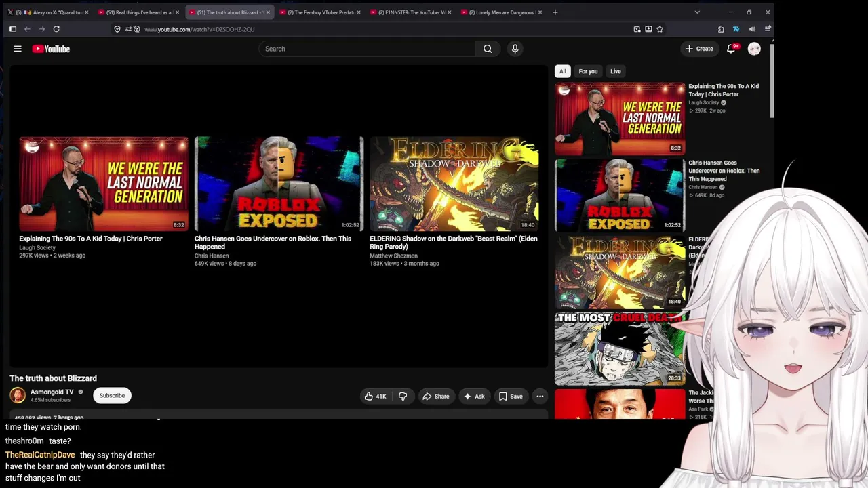Reload the page in browser toolbar
The height and width of the screenshot is (488, 868).
[56, 29]
